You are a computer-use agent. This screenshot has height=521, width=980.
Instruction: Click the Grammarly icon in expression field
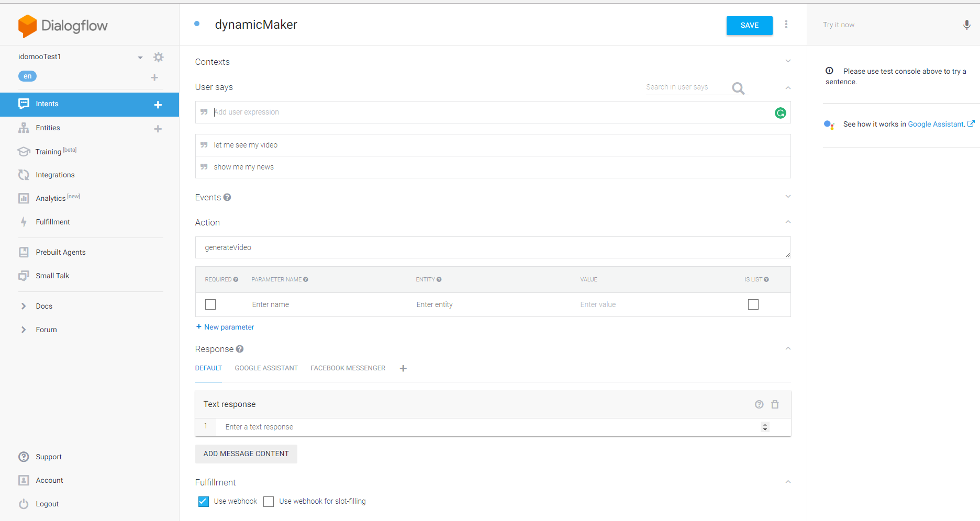tap(780, 113)
